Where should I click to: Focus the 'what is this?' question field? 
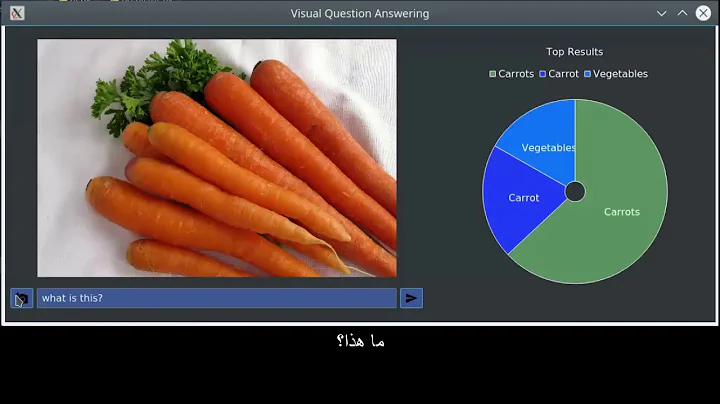(217, 298)
